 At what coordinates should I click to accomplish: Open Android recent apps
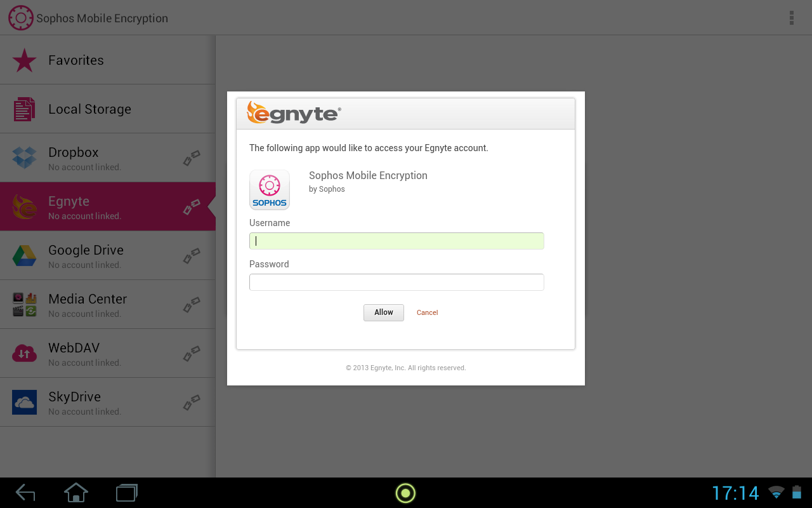coord(127,493)
